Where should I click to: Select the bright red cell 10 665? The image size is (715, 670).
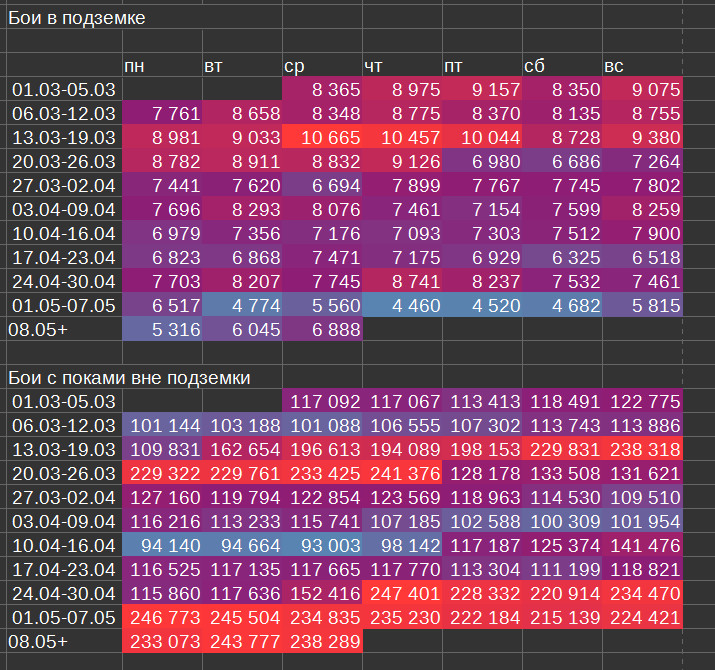click(322, 137)
